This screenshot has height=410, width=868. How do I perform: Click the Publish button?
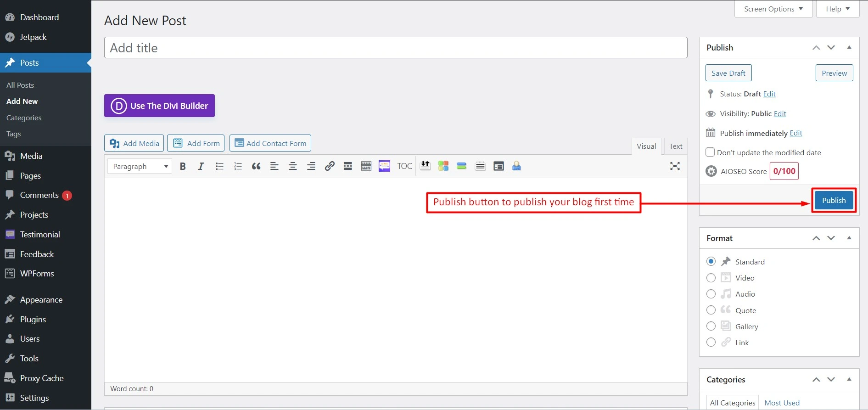[834, 200]
